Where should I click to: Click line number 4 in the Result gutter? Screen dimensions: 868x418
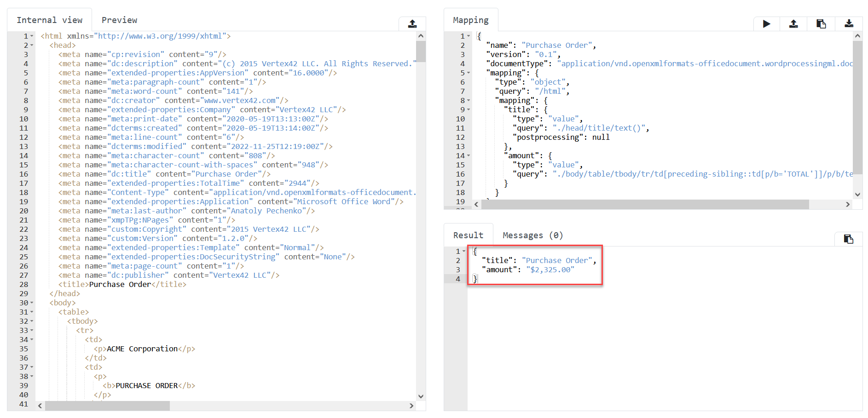pos(458,279)
